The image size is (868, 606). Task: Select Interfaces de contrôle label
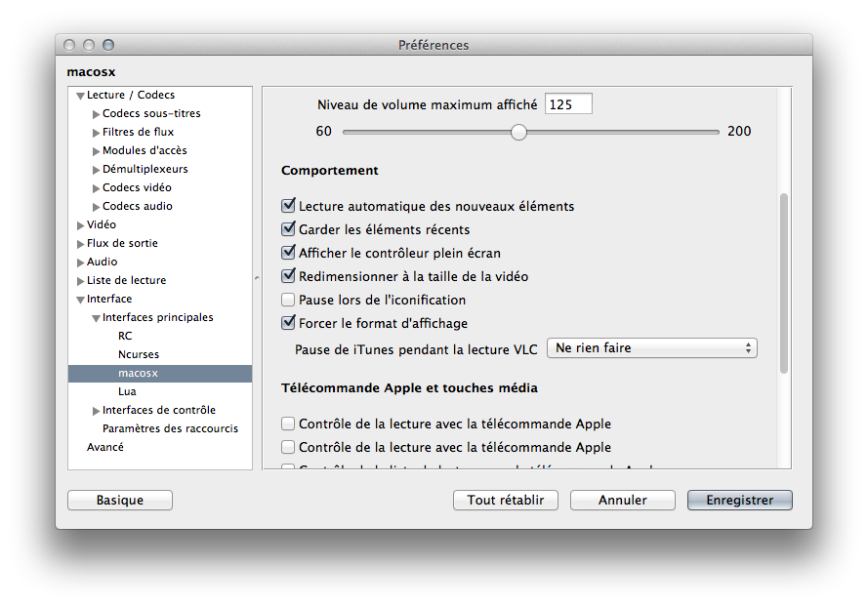point(159,410)
